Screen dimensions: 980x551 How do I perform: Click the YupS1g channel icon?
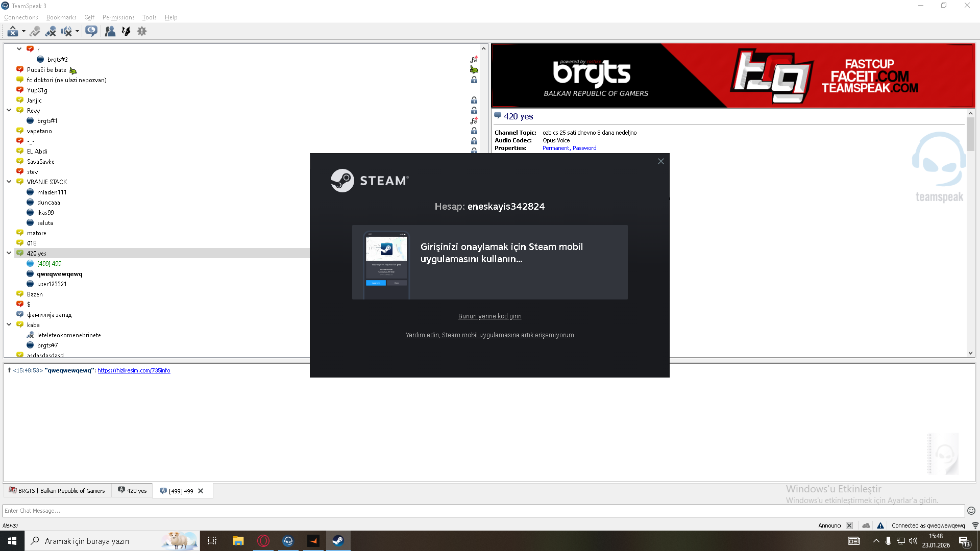coord(20,90)
